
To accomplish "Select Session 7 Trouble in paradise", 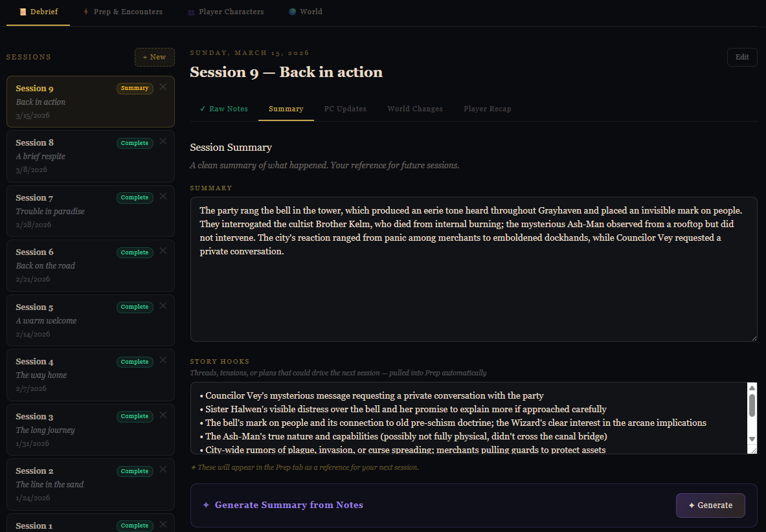I will (65, 210).
